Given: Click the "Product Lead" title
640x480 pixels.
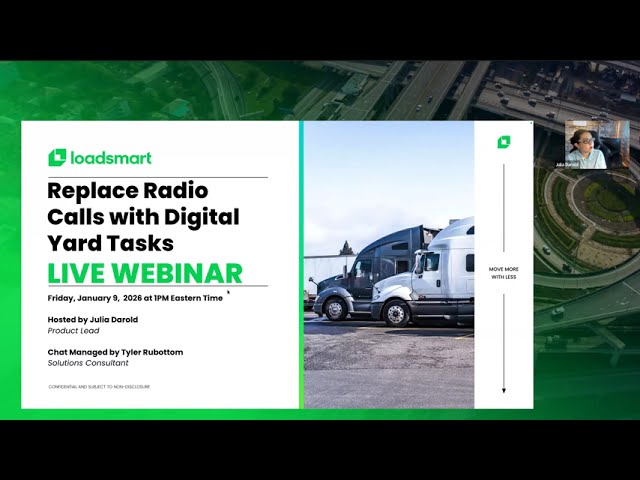Looking at the screenshot, I should pyautogui.click(x=73, y=331).
